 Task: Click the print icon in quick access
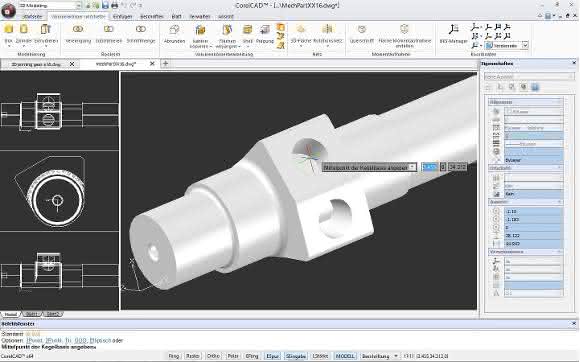point(115,6)
